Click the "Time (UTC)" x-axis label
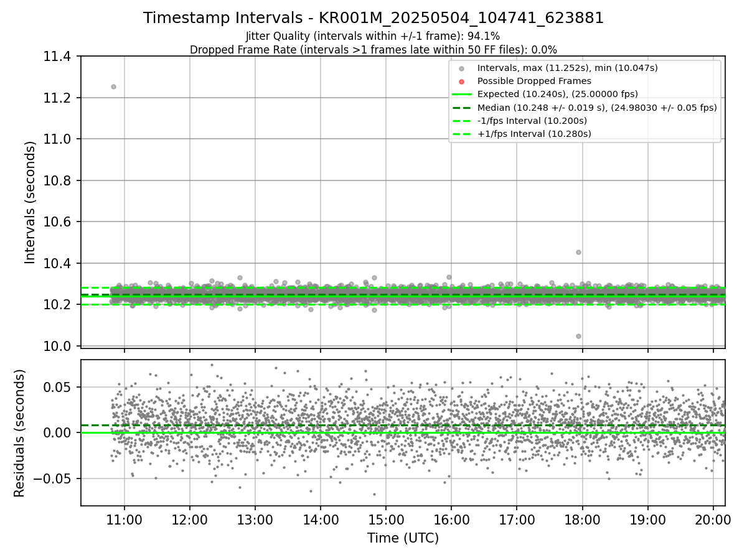This screenshot has width=747, height=560. tap(403, 538)
